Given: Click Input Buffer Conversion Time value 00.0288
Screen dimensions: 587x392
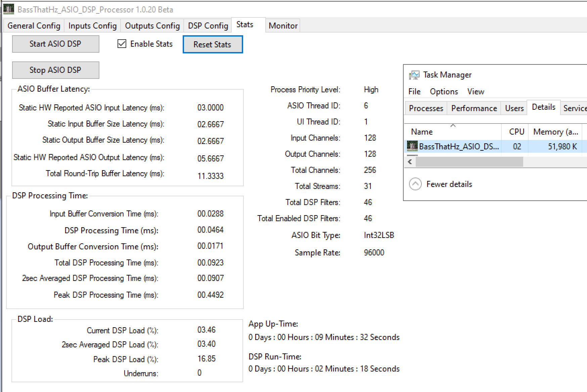Looking at the screenshot, I should pos(211,213).
